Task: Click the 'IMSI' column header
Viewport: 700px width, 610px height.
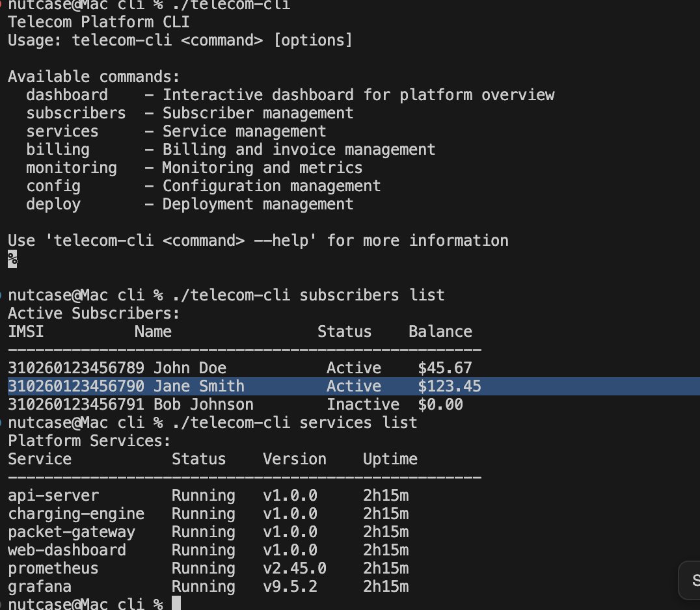Action: tap(26, 332)
